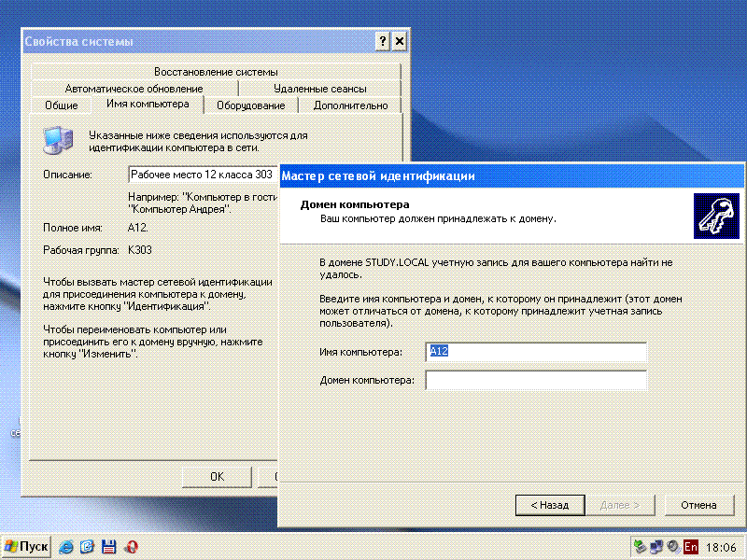Click the red quick launch icon in taskbar
The height and width of the screenshot is (560, 747).
(132, 546)
